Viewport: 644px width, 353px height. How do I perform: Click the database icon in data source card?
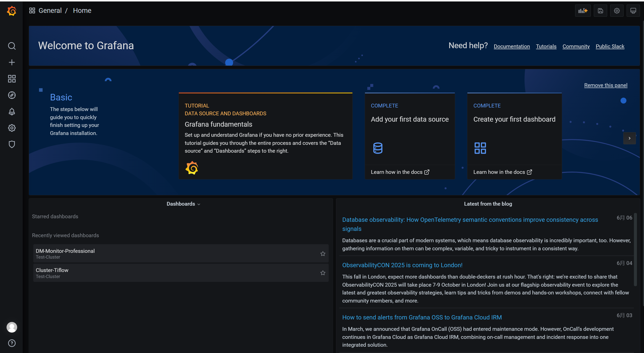point(378,148)
